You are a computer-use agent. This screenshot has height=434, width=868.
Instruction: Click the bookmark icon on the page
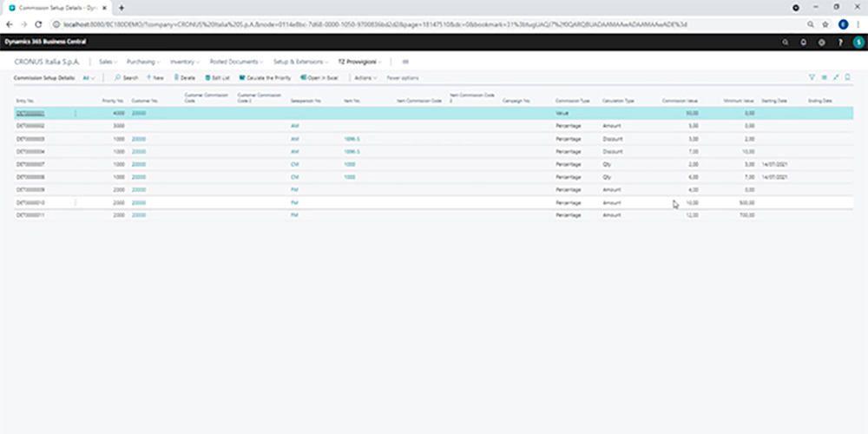pos(847,77)
